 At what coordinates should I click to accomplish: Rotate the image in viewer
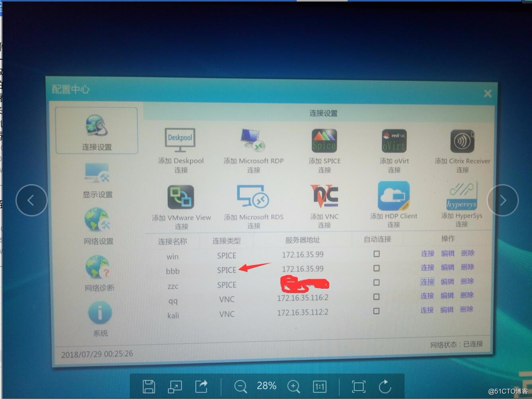pos(385,386)
